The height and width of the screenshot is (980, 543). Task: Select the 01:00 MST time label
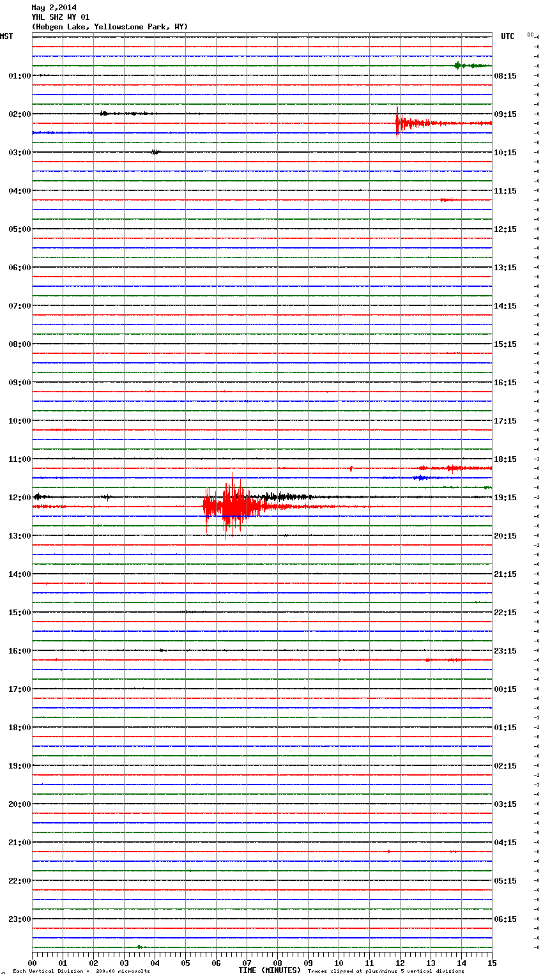coord(20,76)
